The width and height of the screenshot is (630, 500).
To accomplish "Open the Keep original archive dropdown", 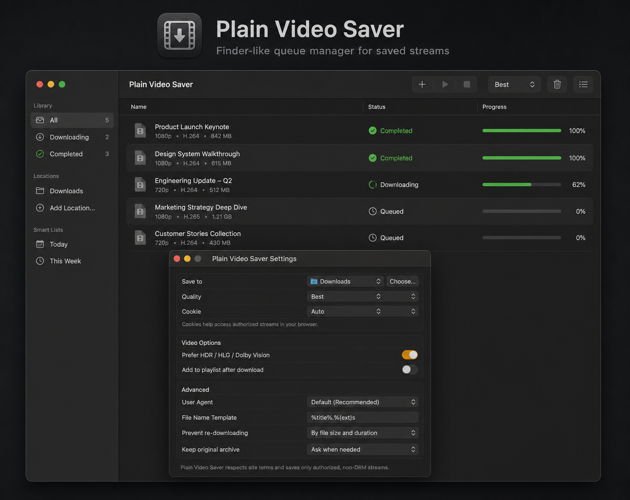I will tap(362, 449).
